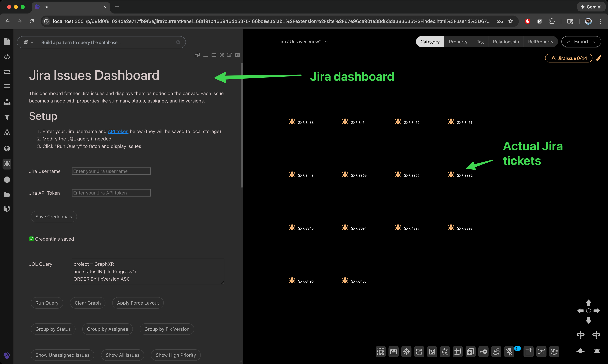Click the pattern query search box

(x=101, y=42)
